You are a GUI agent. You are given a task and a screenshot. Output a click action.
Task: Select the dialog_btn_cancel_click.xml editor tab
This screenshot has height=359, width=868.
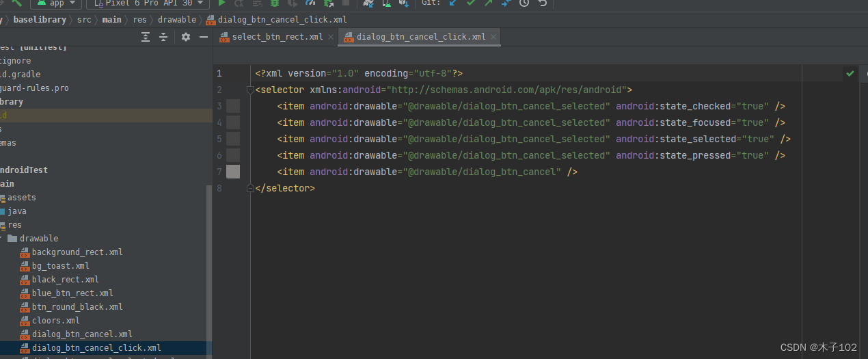[x=421, y=37]
